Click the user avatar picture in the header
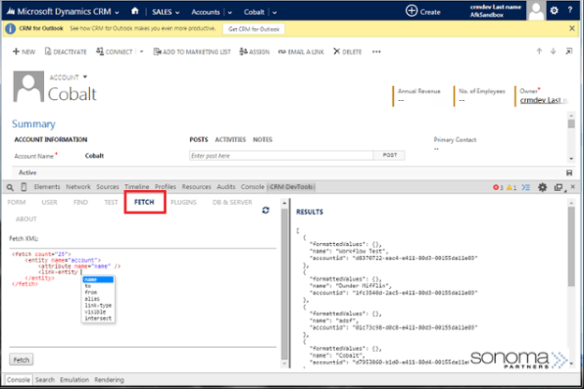Viewport: 584px width, 389px height. click(x=536, y=11)
